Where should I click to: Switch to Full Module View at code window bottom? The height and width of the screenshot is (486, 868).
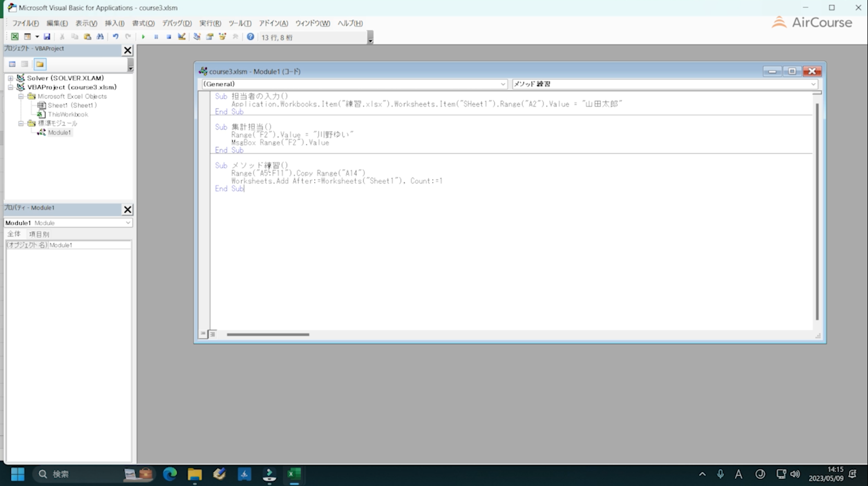[x=212, y=334]
